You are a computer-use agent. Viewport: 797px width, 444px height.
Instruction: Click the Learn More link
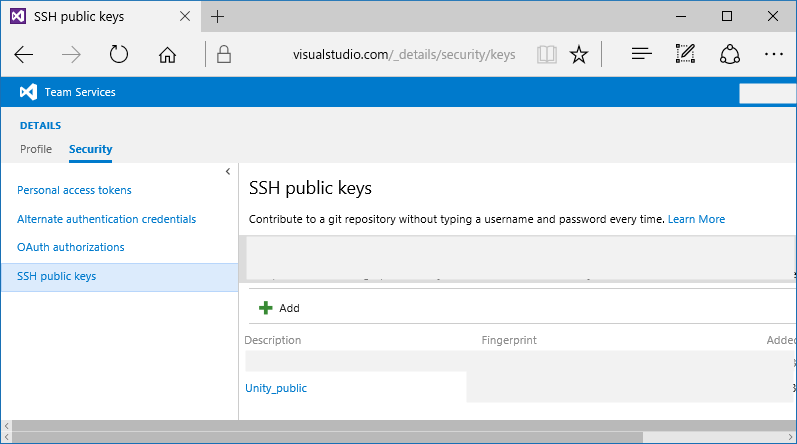tap(696, 219)
